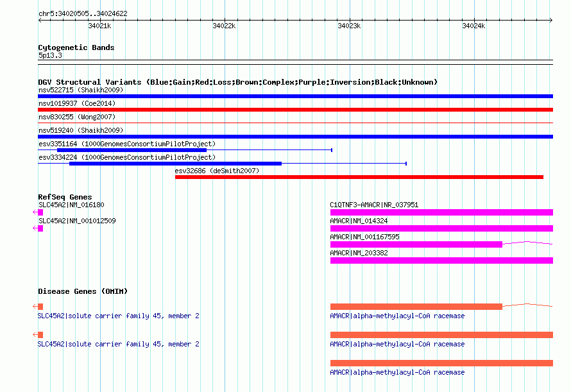Screen dimensions: 571x392
Task: Select the C1QTNF3-AMACR NR_037951 transcript bar
Action: coord(441,212)
